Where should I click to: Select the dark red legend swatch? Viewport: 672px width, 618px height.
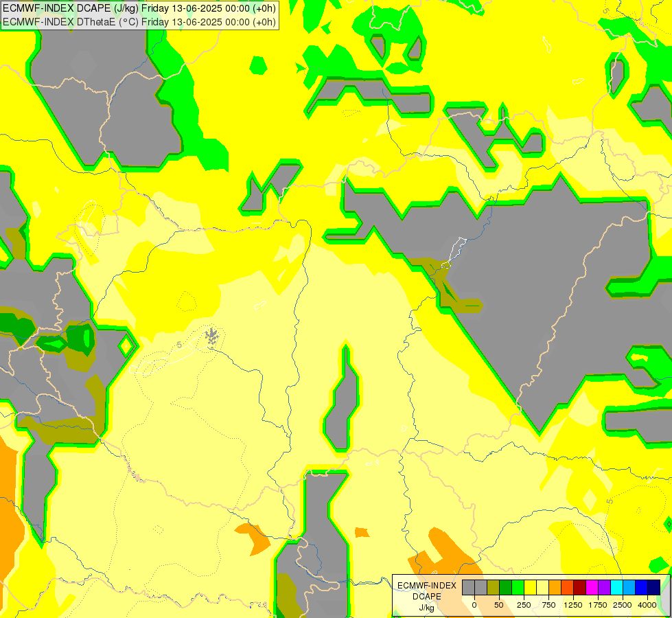[579, 588]
